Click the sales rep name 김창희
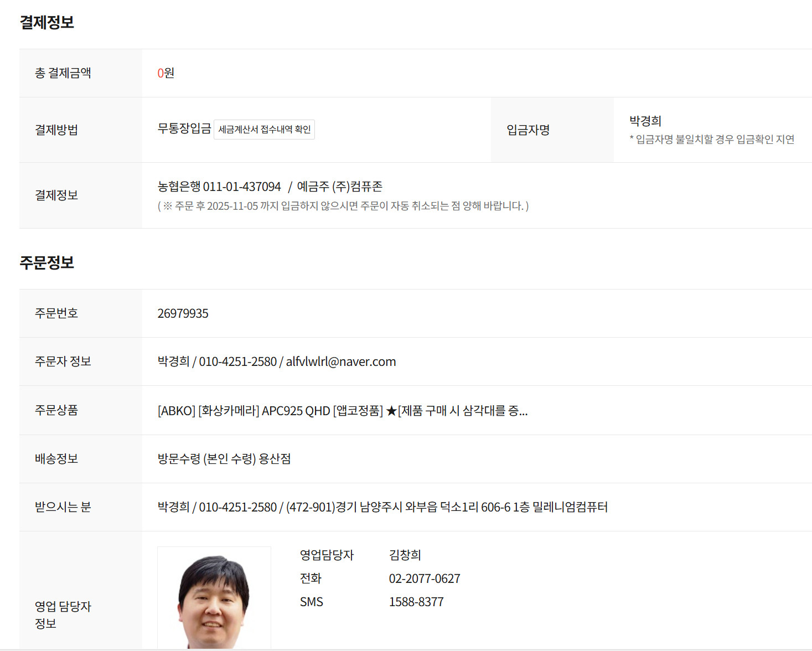Image resolution: width=812 pixels, height=651 pixels. (x=405, y=555)
